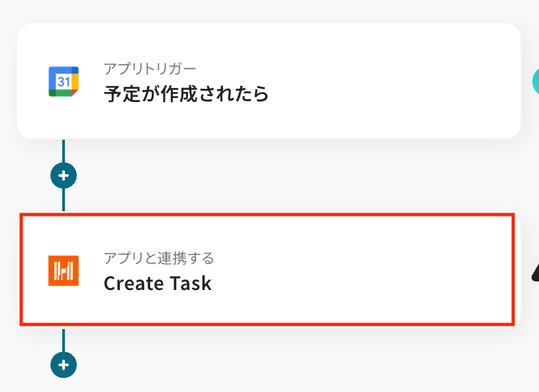Screen dimensions: 539x392
Task: Click the black arrow beside the Create Task card
Action: pyautogui.click(x=535, y=271)
